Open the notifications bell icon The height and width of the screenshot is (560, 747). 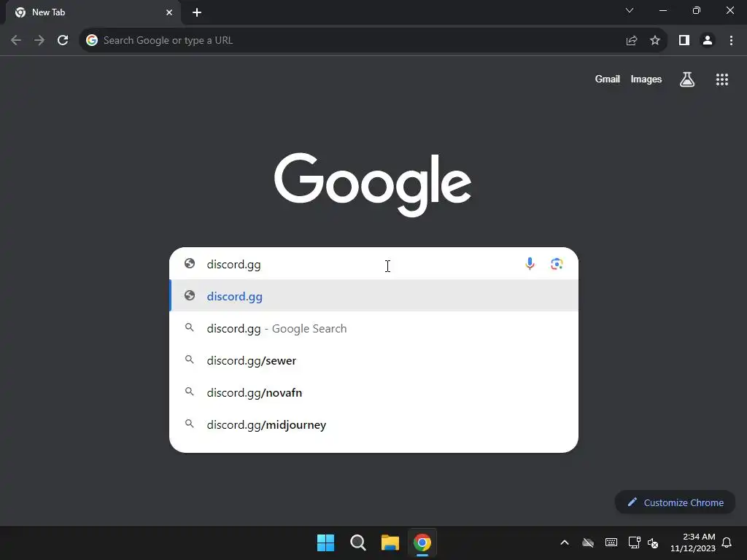click(x=727, y=542)
